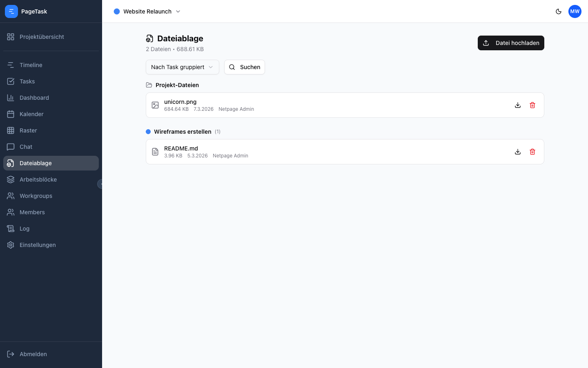
Task: Select the unicorn.png image file icon
Action: tap(155, 105)
